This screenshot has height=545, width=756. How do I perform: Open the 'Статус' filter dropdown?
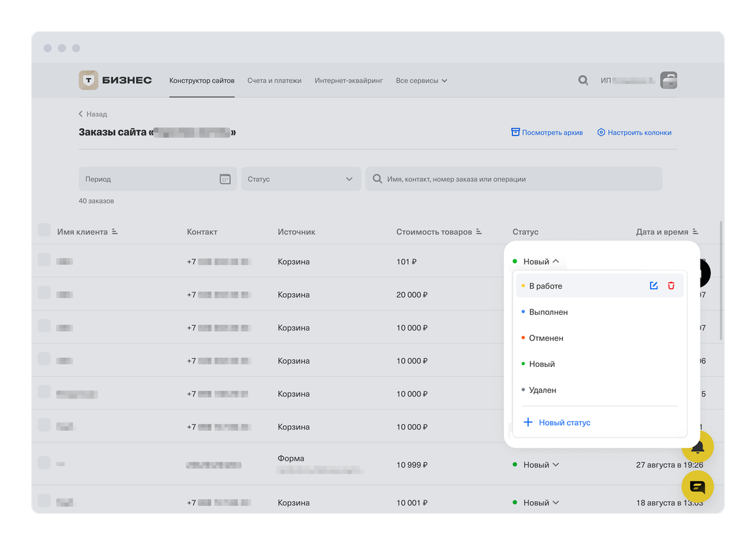[301, 179]
